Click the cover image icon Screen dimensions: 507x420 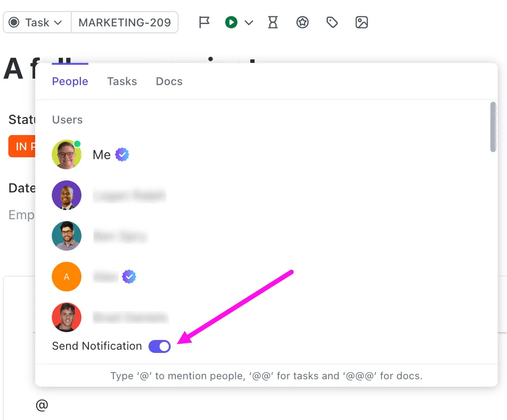361,22
